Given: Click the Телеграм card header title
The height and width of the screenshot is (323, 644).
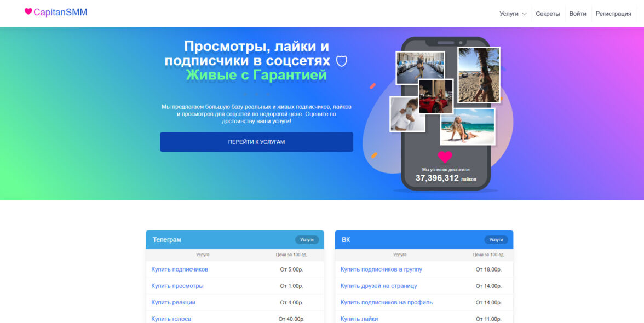Looking at the screenshot, I should pyautogui.click(x=166, y=240).
